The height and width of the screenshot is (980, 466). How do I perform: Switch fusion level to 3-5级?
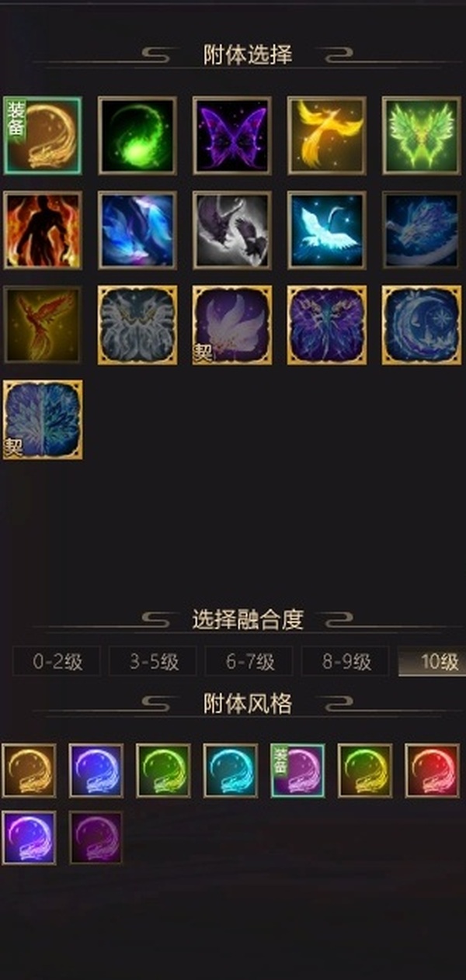(x=153, y=662)
